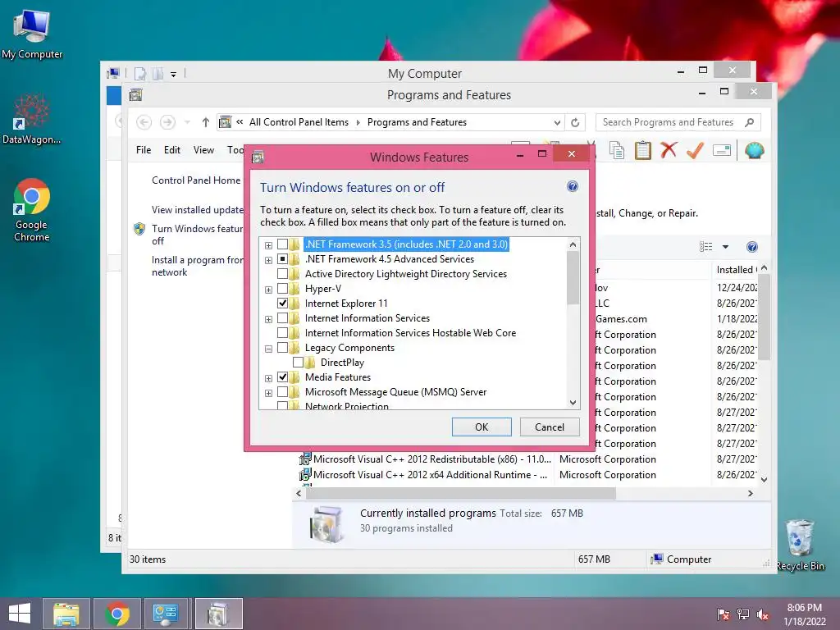Screen dimensions: 840x630
Task: Open help in Windows Features dialog
Action: click(572, 186)
